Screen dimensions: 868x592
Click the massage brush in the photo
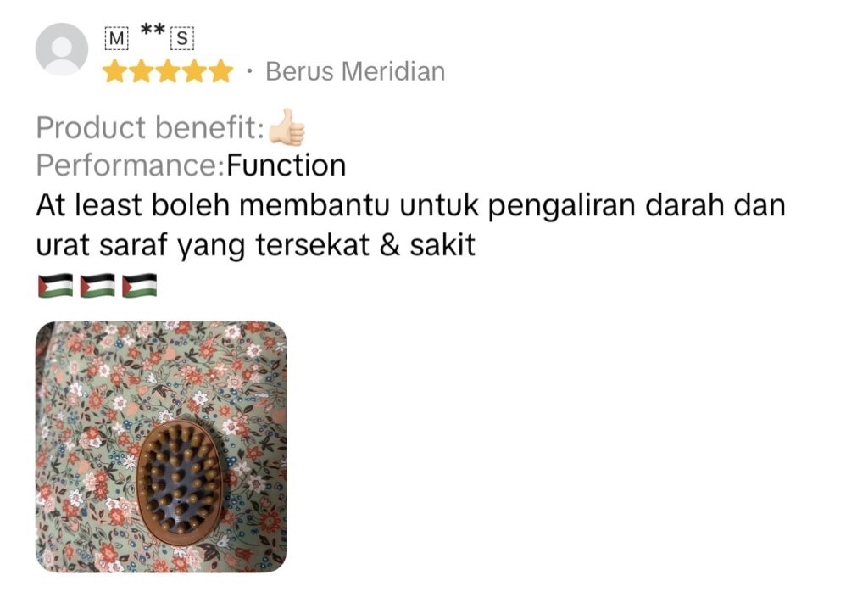180,483
